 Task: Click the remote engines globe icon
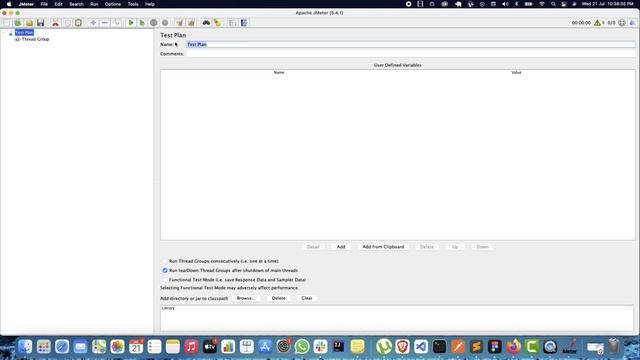coord(622,23)
